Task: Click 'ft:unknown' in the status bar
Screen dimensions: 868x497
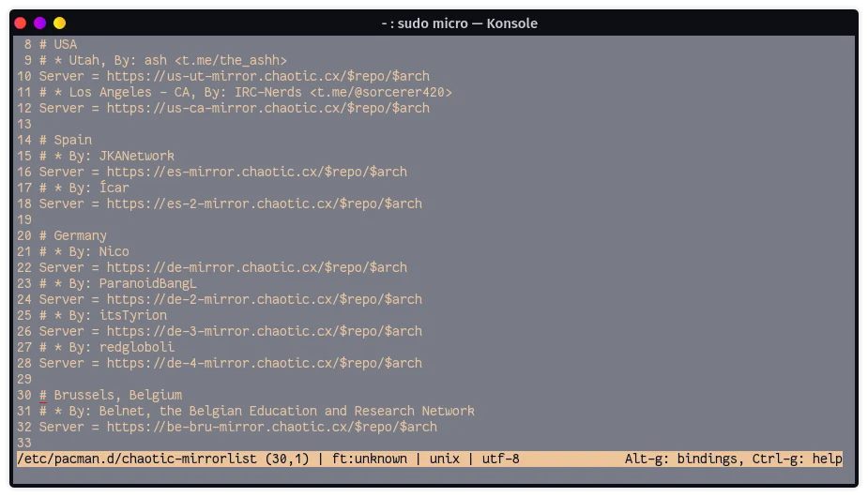Action: click(x=369, y=459)
